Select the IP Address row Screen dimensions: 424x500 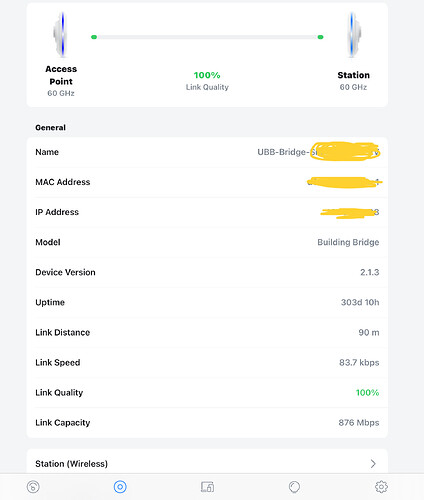pos(207,212)
